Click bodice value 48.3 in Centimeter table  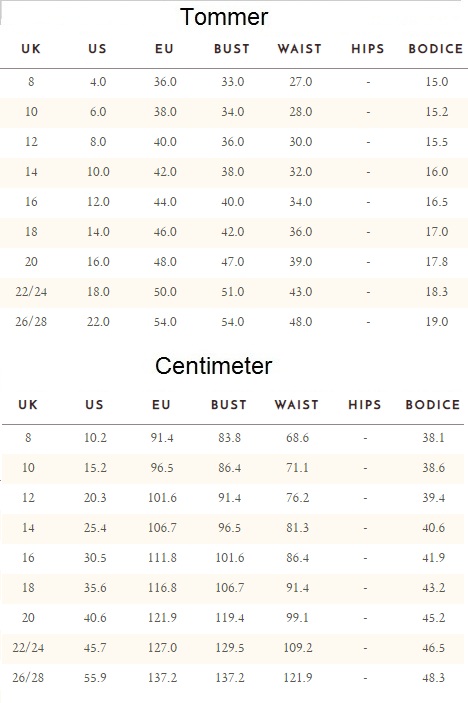pos(434,677)
